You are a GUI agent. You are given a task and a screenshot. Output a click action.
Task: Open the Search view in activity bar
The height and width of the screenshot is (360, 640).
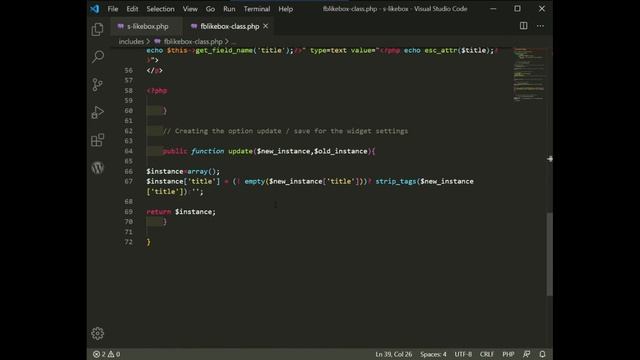(x=98, y=57)
